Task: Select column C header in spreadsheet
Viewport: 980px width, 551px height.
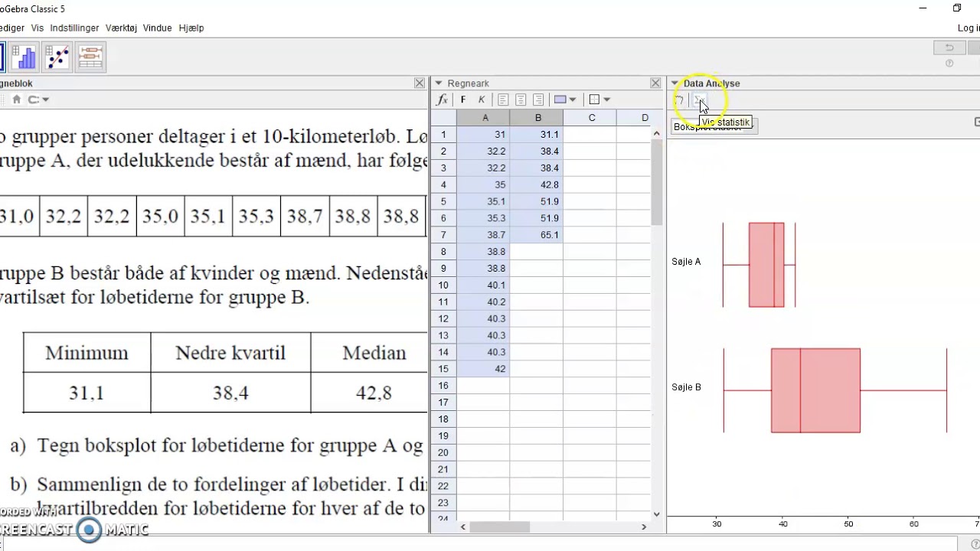Action: pyautogui.click(x=591, y=118)
